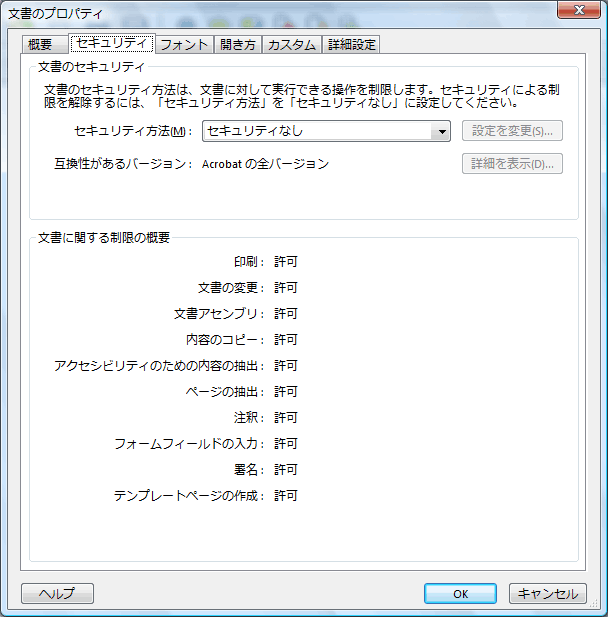Go to the 開き方 tab
Viewport: 608px width, 617px height.
click(238, 44)
